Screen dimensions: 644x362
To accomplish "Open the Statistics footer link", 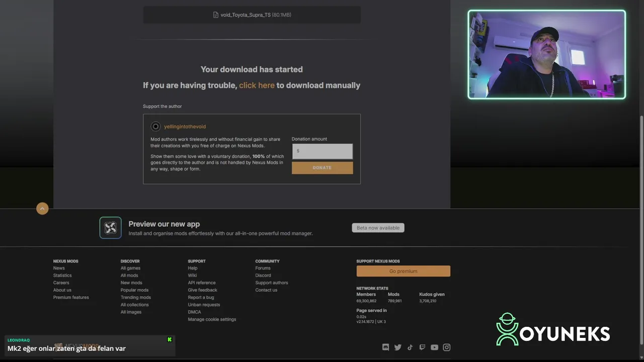I will [62, 276].
